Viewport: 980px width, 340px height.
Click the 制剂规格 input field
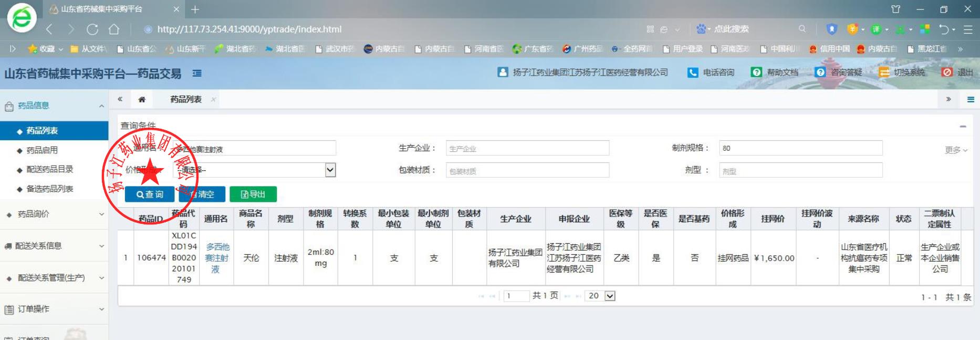tap(800, 148)
